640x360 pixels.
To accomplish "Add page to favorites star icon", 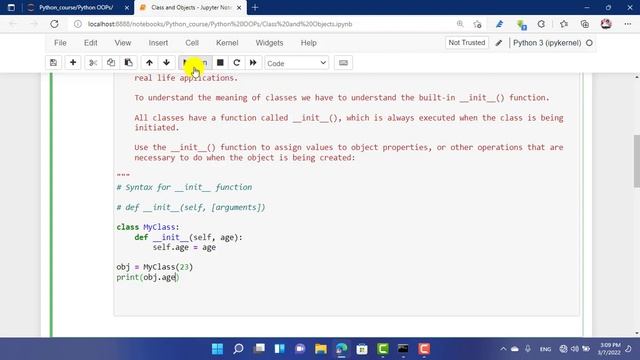I will (x=478, y=24).
